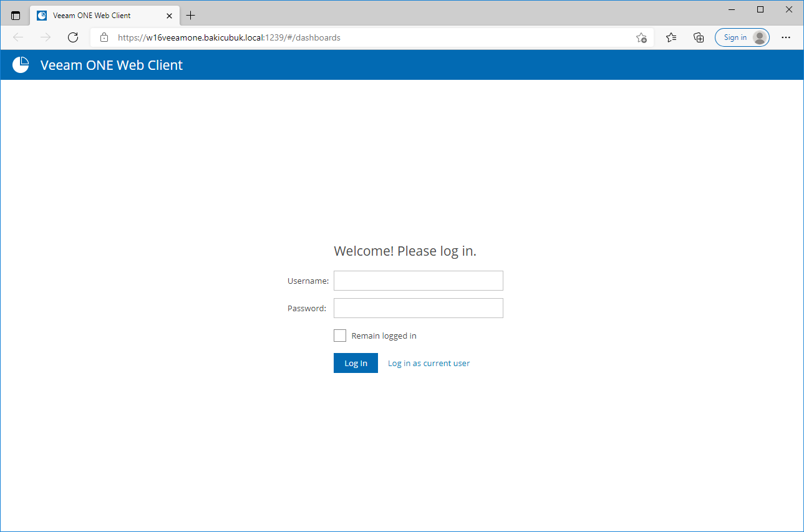Enable the Remain logged in checkbox
The image size is (804, 532).
click(340, 336)
